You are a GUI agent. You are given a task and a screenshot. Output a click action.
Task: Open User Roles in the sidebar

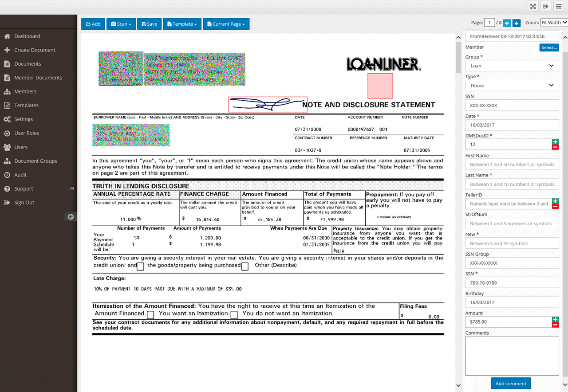pos(27,133)
